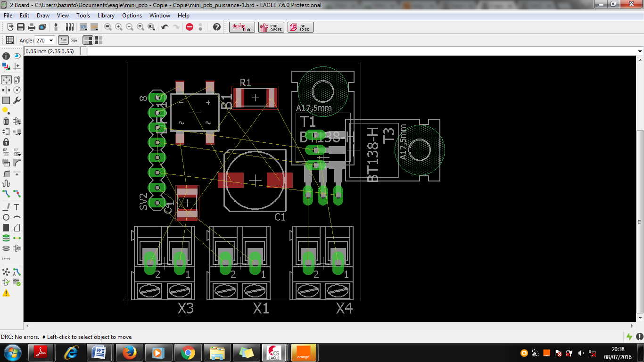Select the Change wrench tool
Screen dimensions: 644x362
click(17, 100)
